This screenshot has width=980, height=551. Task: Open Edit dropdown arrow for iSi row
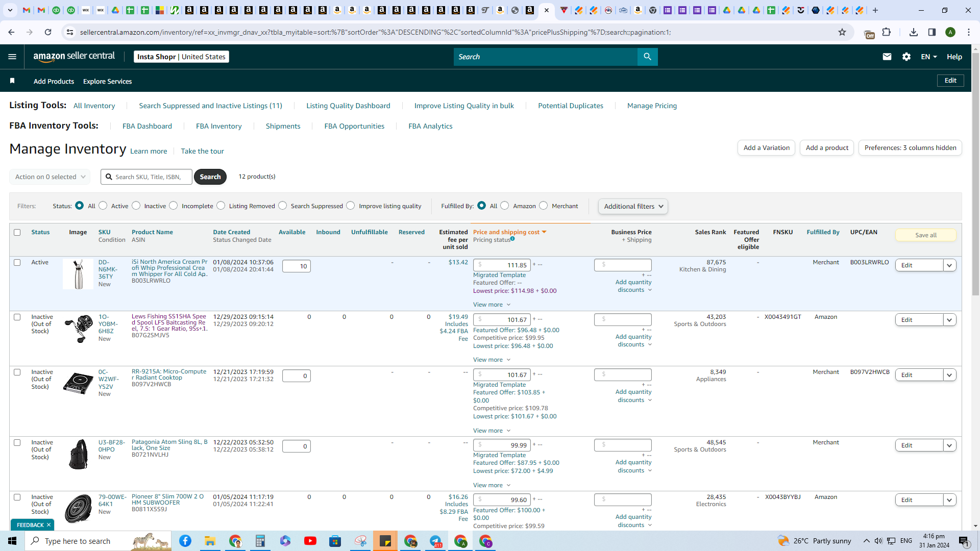[x=949, y=265]
